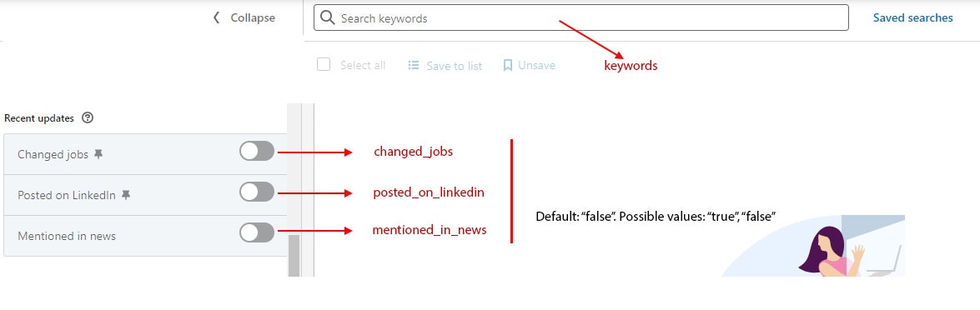Toggle the Changed jobs switch
980x310 pixels.
[x=257, y=152]
